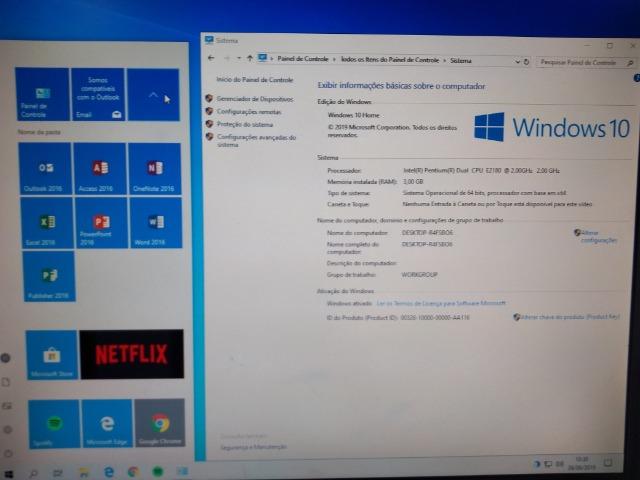The image size is (640, 480).
Task: Launch OneNote 2016 tile
Action: pos(155,169)
